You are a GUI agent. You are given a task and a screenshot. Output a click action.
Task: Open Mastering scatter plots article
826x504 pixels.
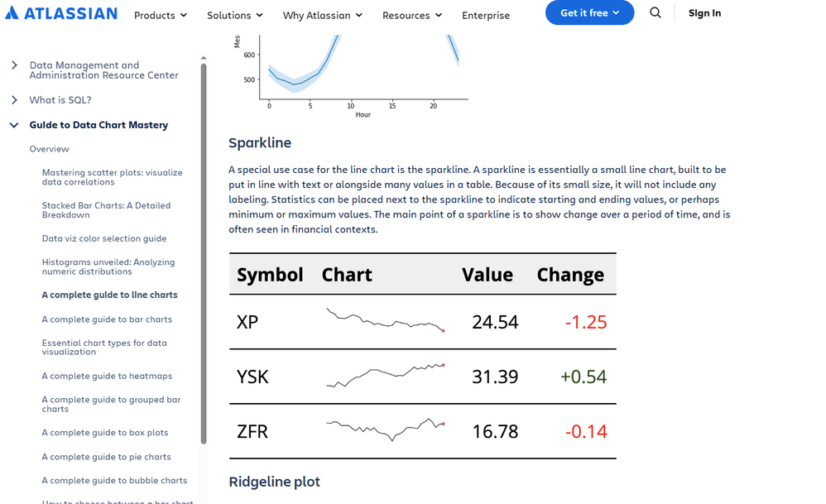point(113,177)
